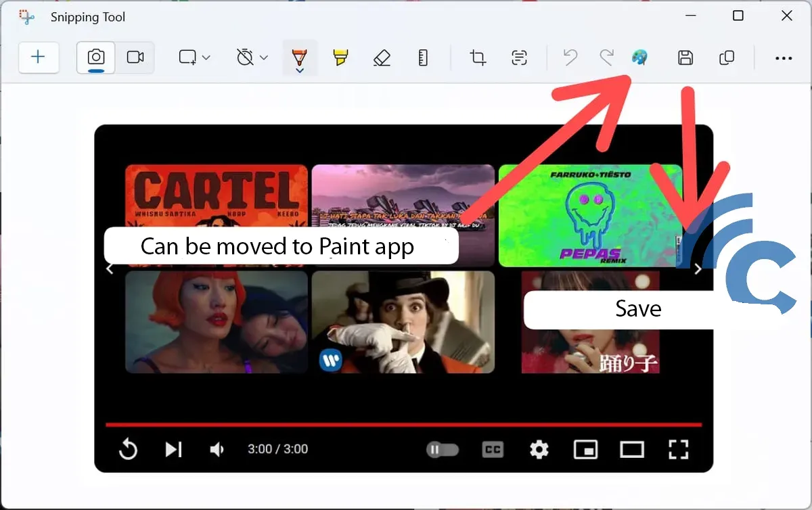Save the snip with floppy disk icon
Screen dimensions: 812x510
point(685,57)
